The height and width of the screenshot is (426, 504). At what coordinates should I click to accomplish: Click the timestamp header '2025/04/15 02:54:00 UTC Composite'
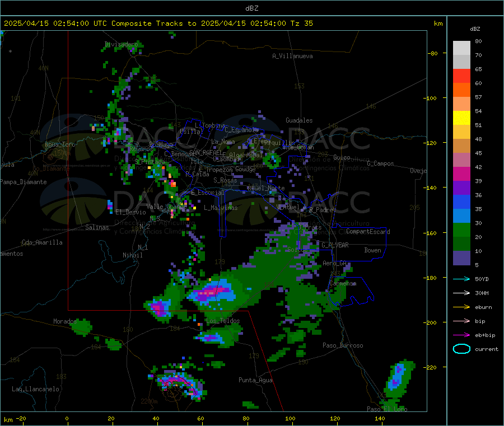tap(77, 24)
